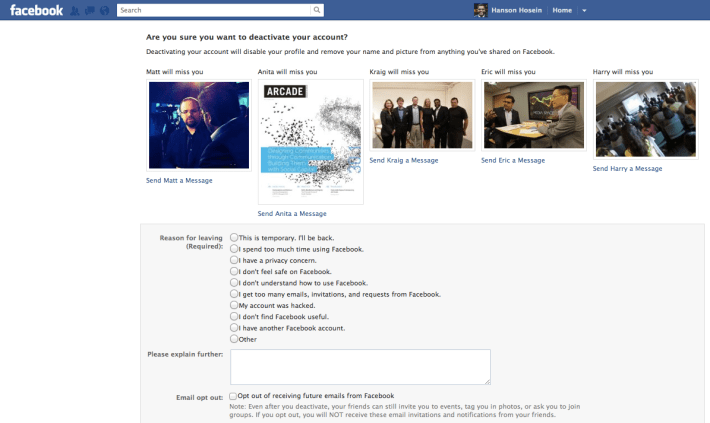
Task: Click Hanson Hosein's profile picture
Action: click(480, 10)
